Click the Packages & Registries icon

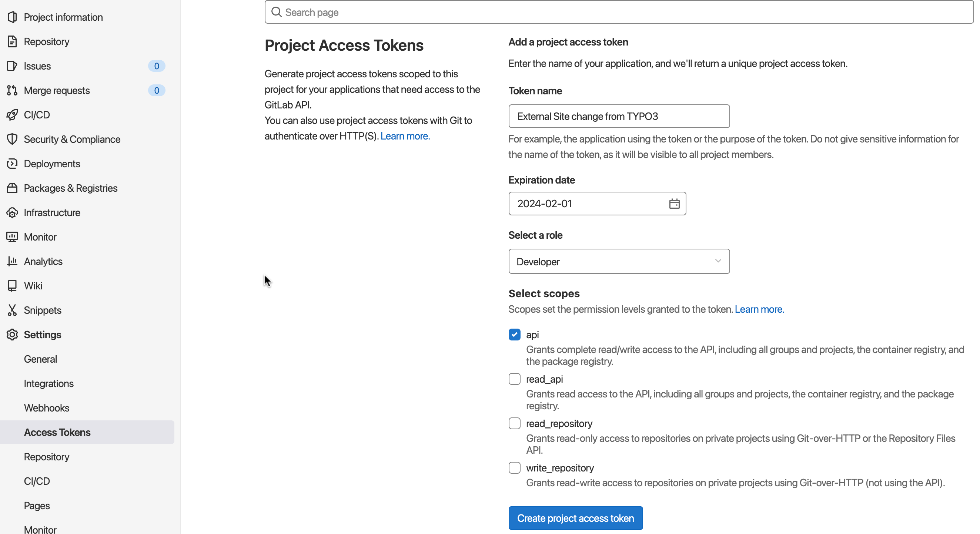[x=12, y=188]
